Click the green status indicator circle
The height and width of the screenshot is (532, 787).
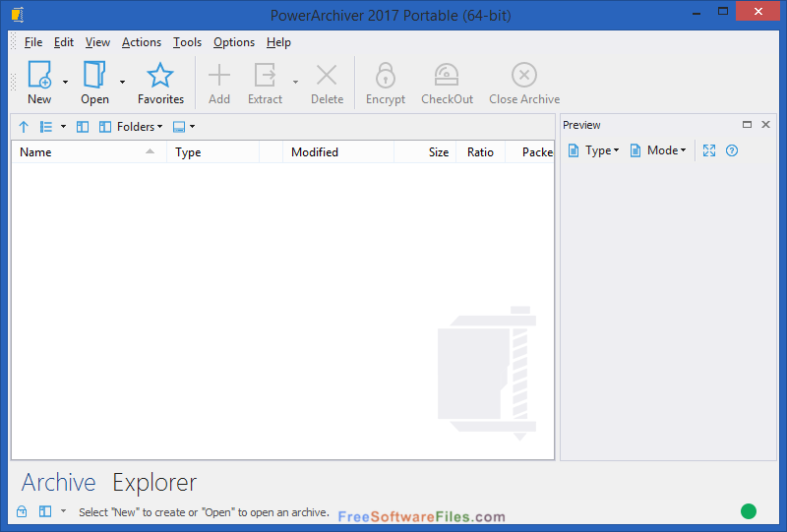coord(749,511)
